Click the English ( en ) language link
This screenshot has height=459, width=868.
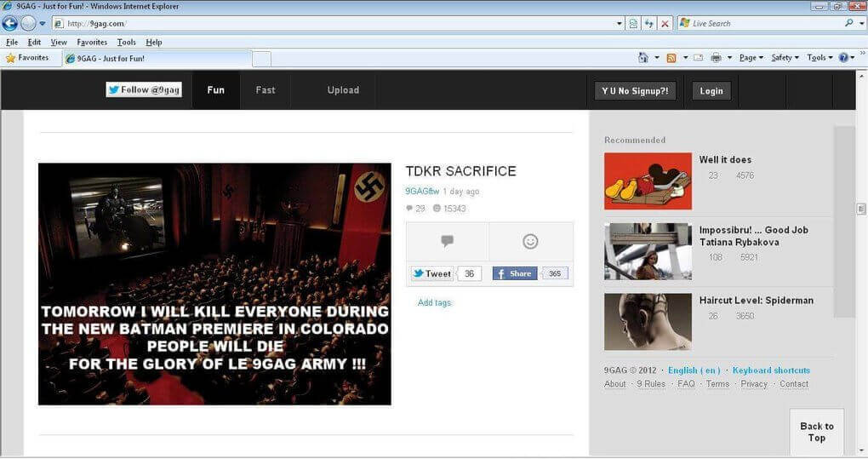694,370
